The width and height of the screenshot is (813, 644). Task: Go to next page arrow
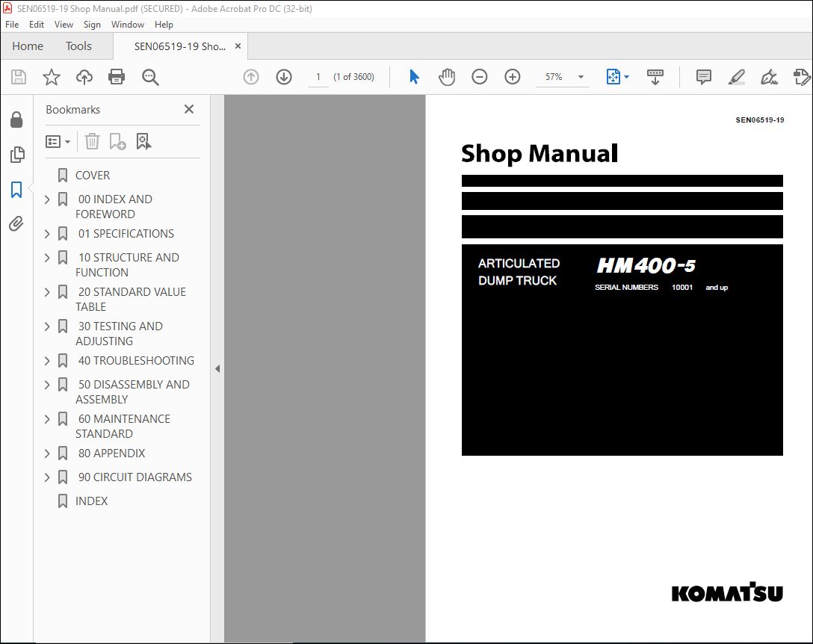point(284,77)
